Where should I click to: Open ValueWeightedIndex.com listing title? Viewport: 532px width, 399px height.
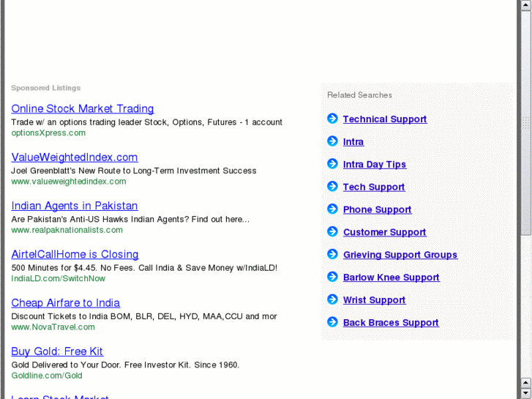[75, 157]
